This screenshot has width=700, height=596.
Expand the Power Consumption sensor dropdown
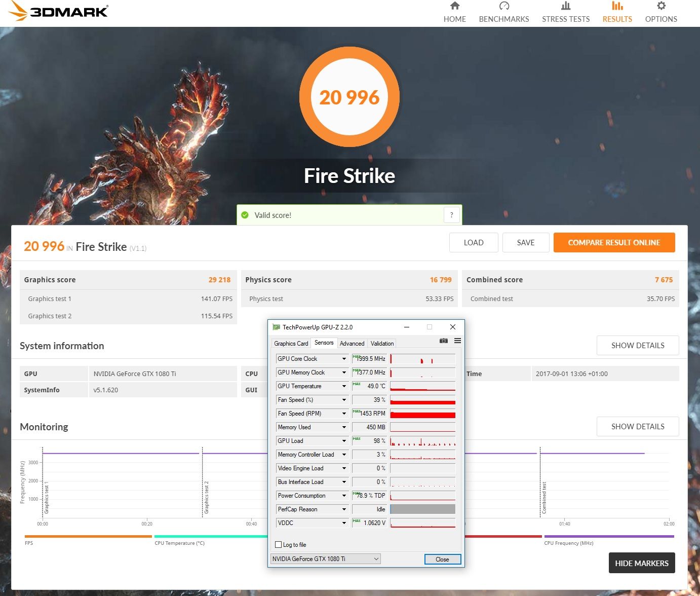pos(344,496)
